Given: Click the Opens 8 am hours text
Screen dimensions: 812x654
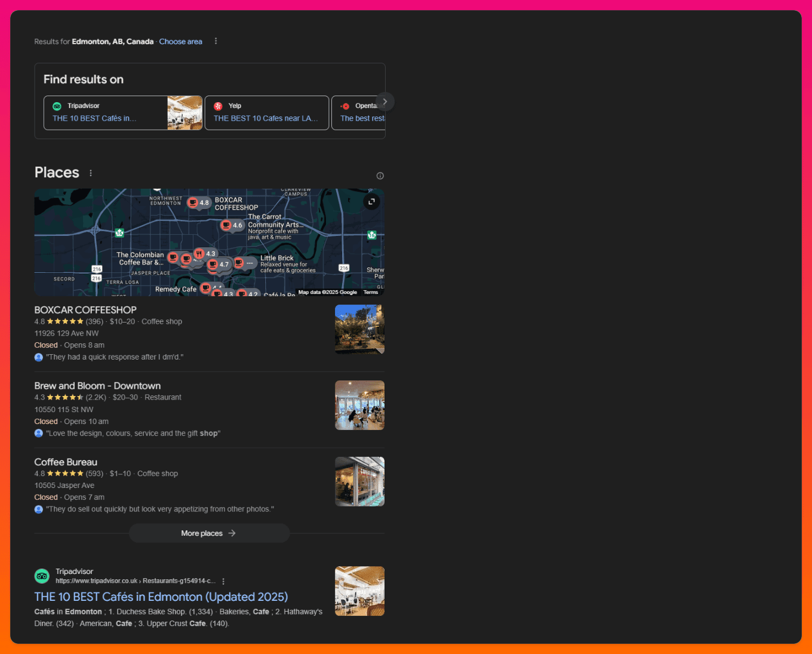Looking at the screenshot, I should [x=84, y=345].
